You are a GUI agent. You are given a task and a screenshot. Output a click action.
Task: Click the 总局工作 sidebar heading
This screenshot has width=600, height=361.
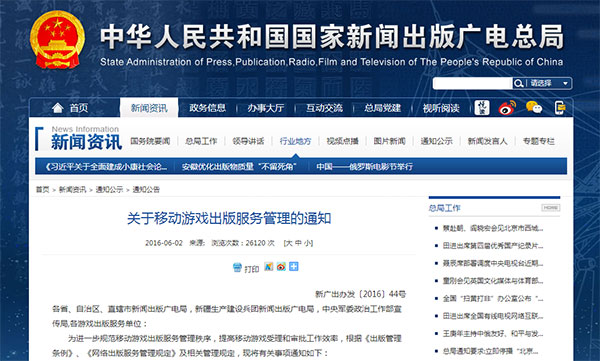point(445,208)
